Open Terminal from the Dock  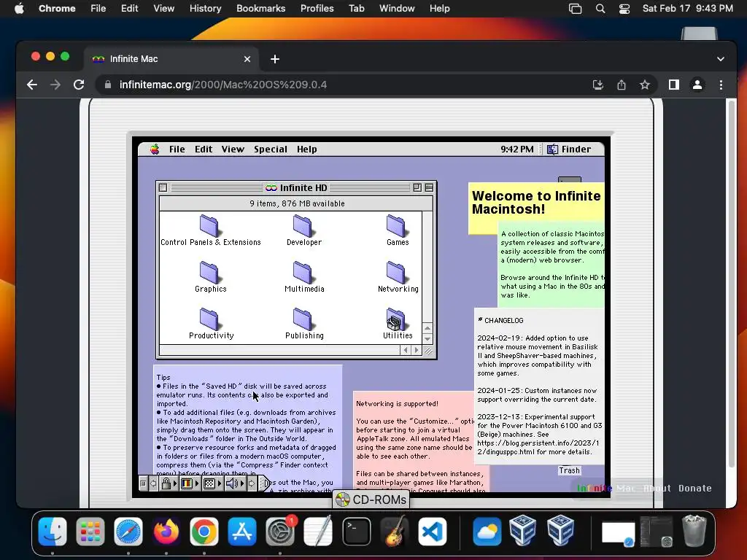point(356,531)
